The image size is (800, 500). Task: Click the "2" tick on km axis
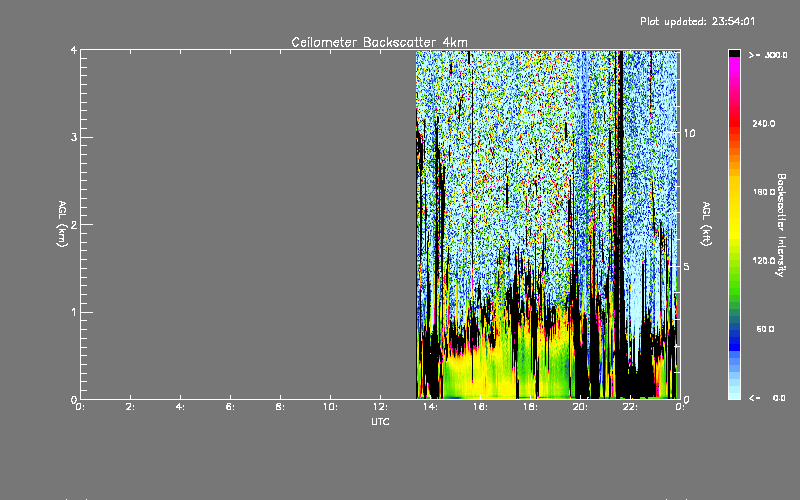(74, 225)
